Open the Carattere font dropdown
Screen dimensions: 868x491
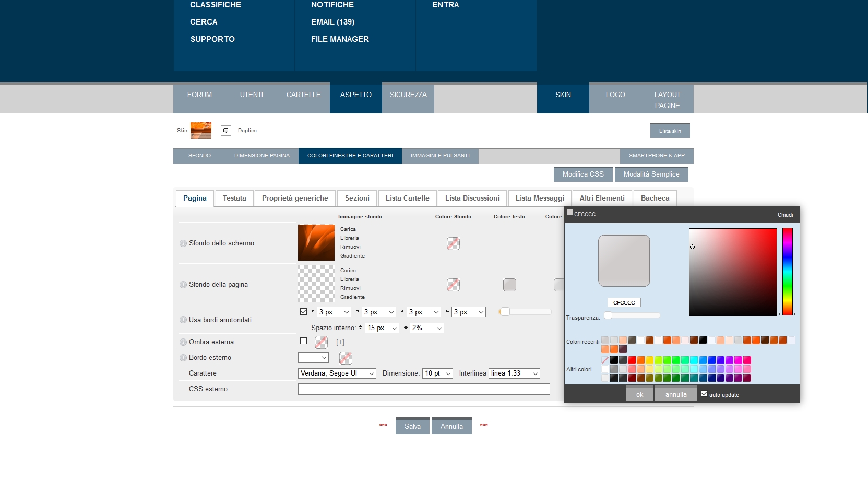(x=337, y=373)
